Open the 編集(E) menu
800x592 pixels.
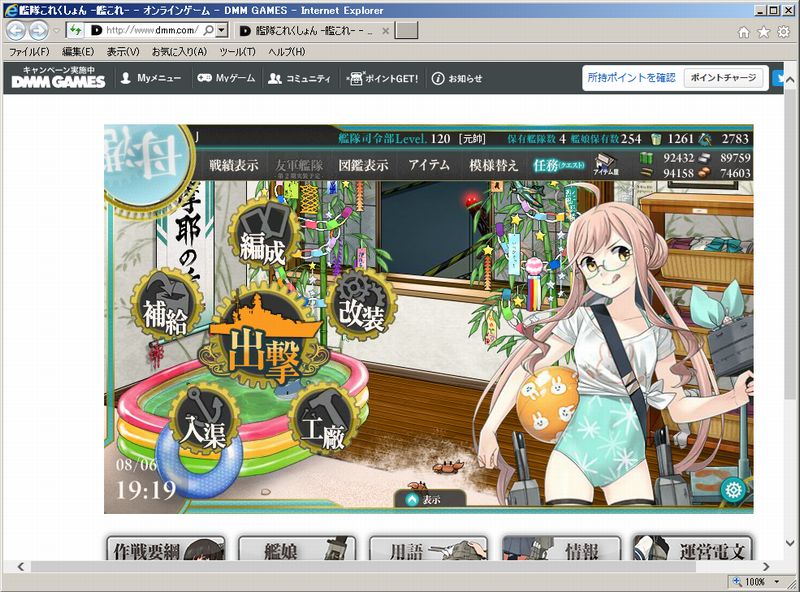(78, 52)
